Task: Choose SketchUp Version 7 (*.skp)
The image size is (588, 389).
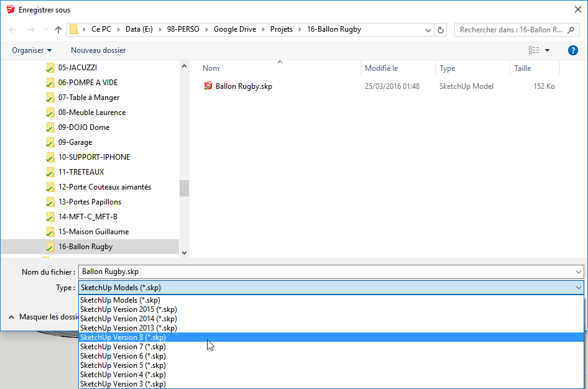Action: pyautogui.click(x=331, y=347)
